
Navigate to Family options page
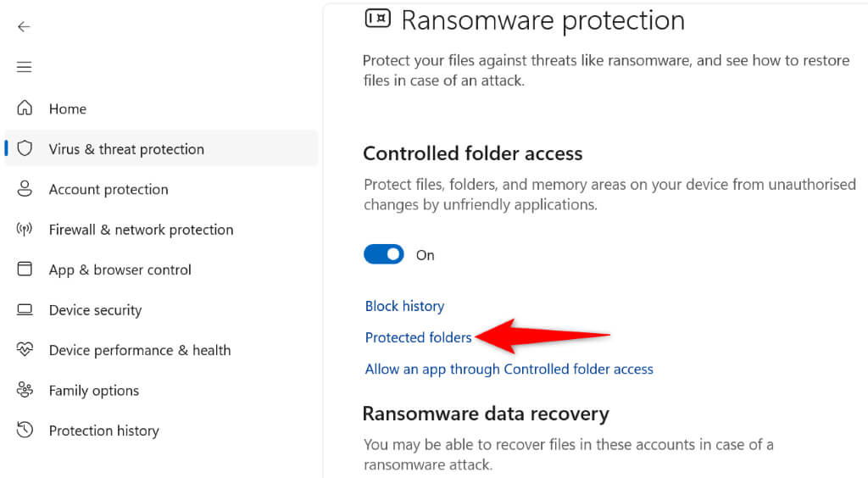(x=93, y=391)
